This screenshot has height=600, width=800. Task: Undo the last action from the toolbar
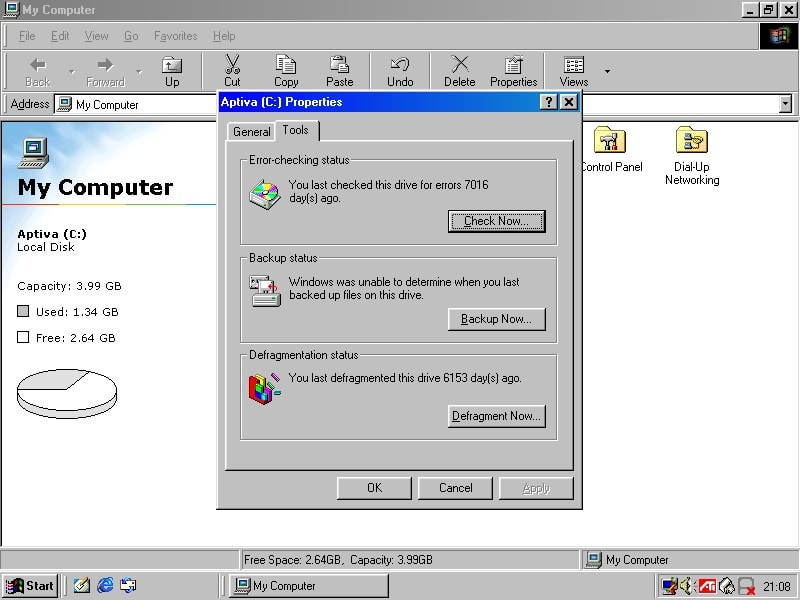[400, 71]
